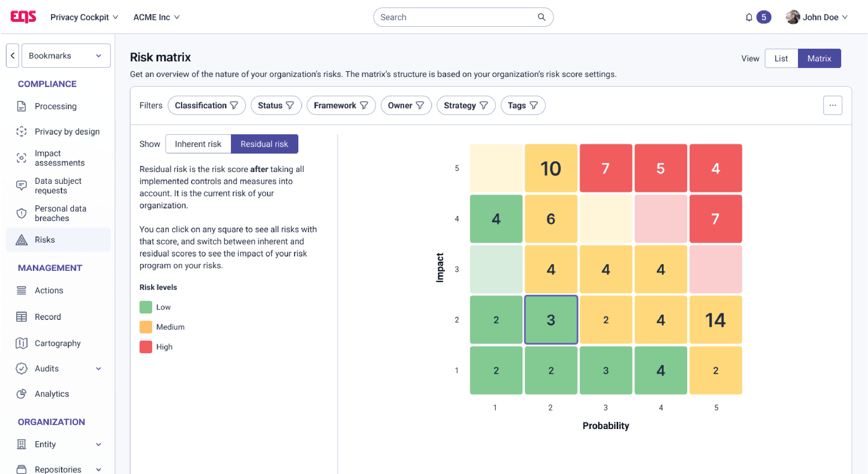Expand the Audits submenu chevron
Image resolution: width=868 pixels, height=474 pixels.
98,369
